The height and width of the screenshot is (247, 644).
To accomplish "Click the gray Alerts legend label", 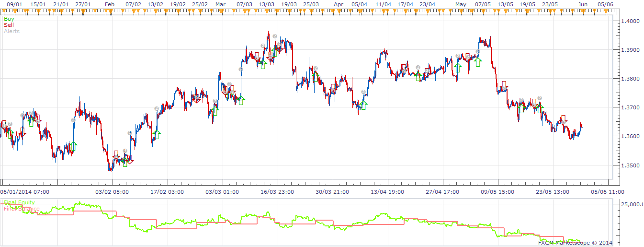I will coord(11,31).
